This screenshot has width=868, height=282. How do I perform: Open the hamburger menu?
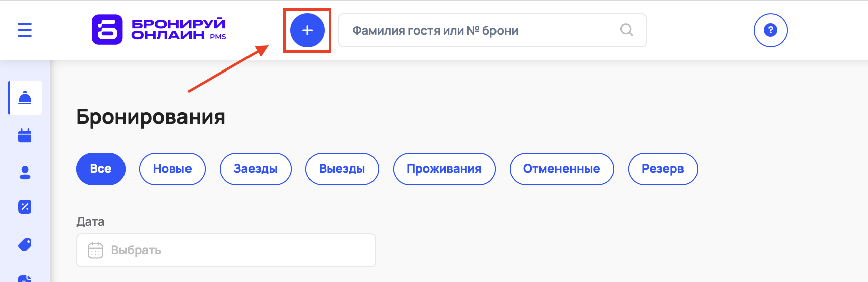coord(25,30)
